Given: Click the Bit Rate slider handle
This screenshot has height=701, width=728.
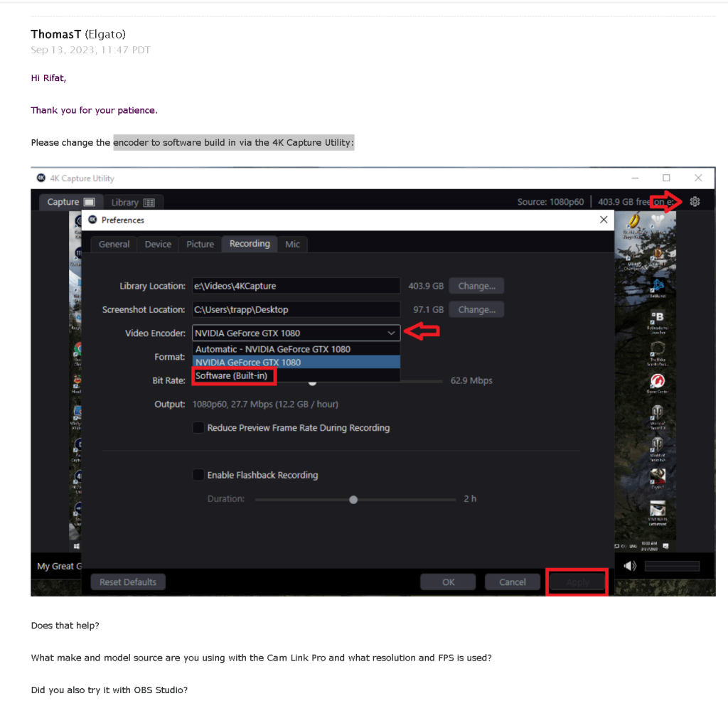Looking at the screenshot, I should pyautogui.click(x=313, y=383).
